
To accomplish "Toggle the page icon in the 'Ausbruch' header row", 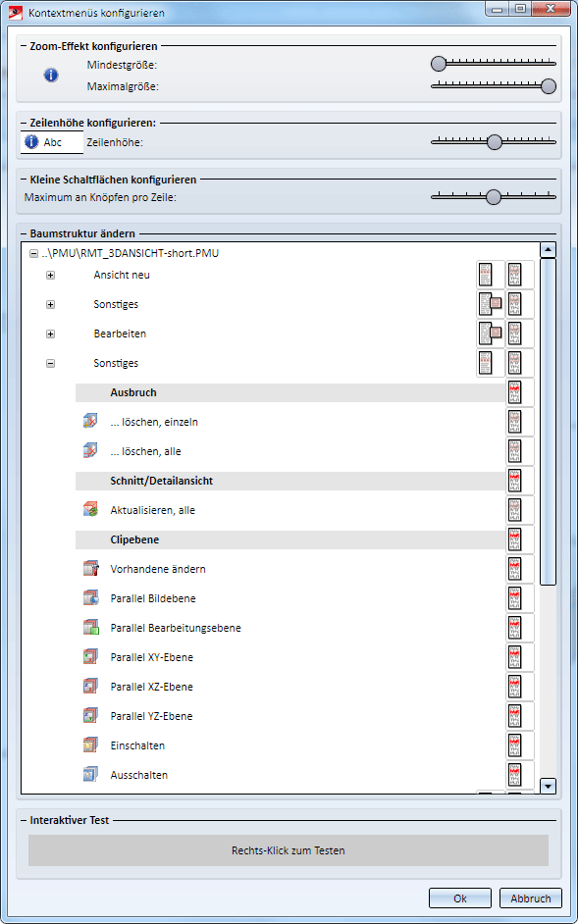I will tap(520, 392).
